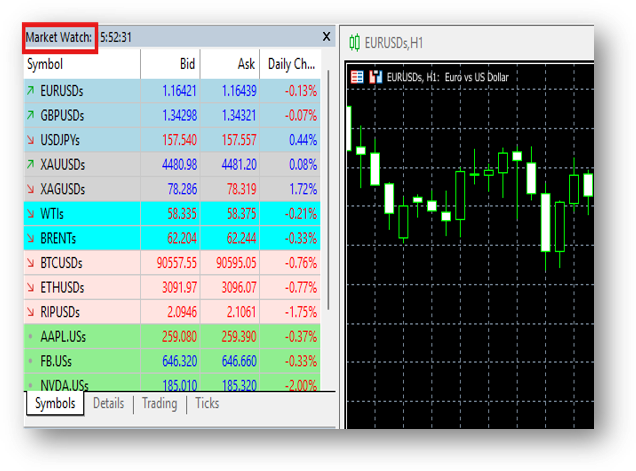Screen dimensions: 636x471
Task: Click the red down arrow beside USDJPYs
Action: pos(31,139)
